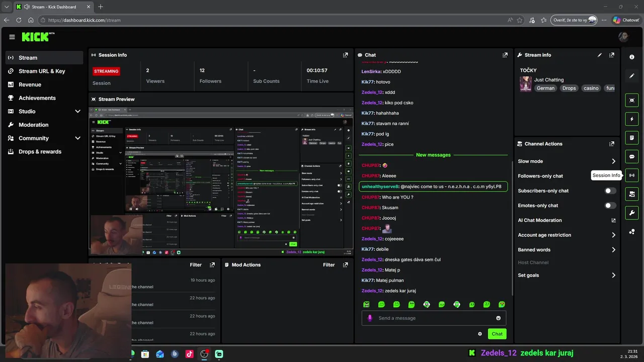Open Slow mode options chevron
The width and height of the screenshot is (644, 362).
click(x=613, y=161)
